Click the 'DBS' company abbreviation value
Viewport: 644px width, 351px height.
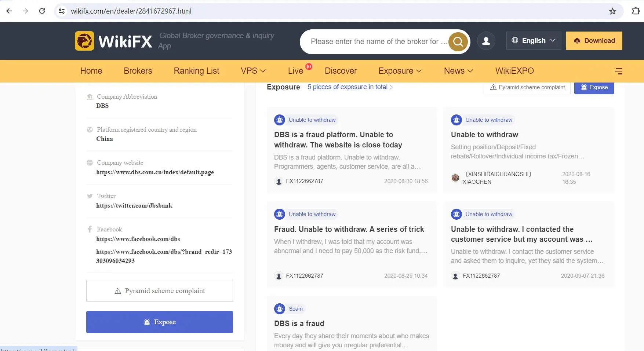tap(102, 106)
